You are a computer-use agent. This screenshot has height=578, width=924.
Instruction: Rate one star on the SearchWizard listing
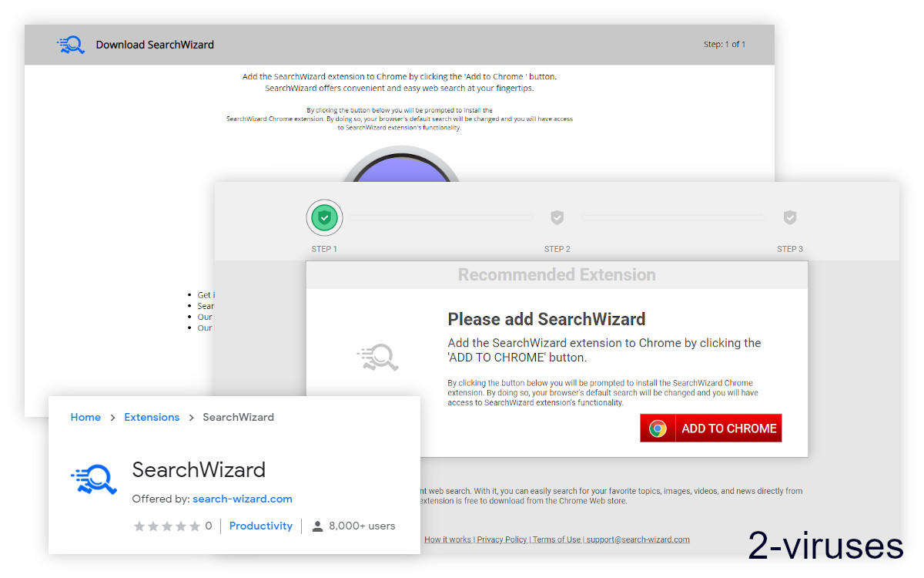(x=139, y=526)
